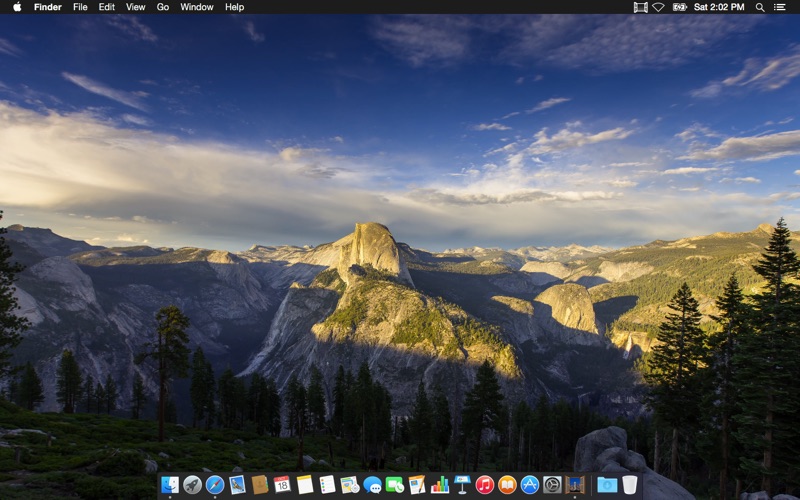800x500 pixels.
Task: Click the Trash icon in the dock
Action: [629, 485]
